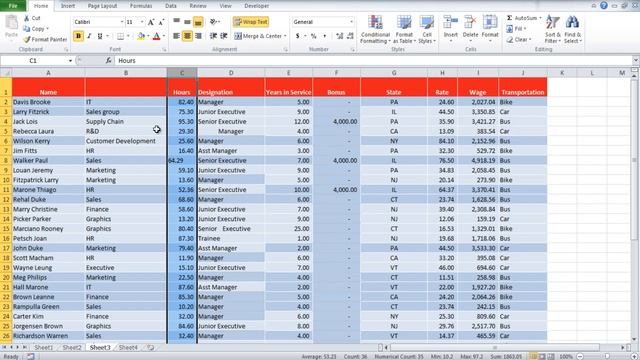Click the Insert Worksheet tab icon
This screenshot has height=360, width=640.
(x=151, y=347)
